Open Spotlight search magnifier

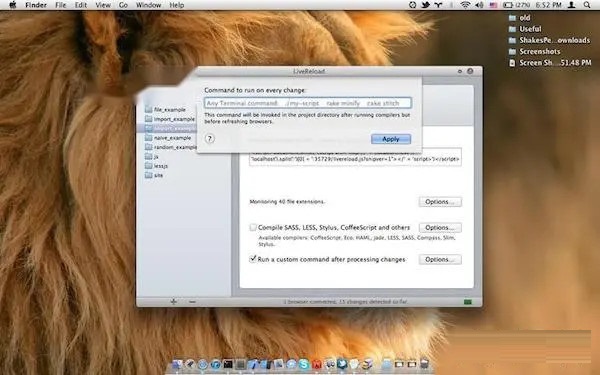pyautogui.click(x=587, y=5)
